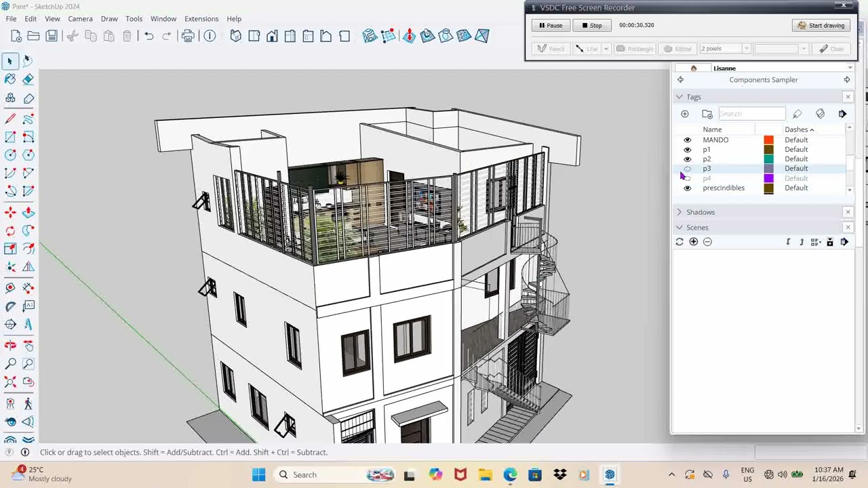This screenshot has height=488, width=868.
Task: Open the Edit menu
Action: (x=31, y=19)
